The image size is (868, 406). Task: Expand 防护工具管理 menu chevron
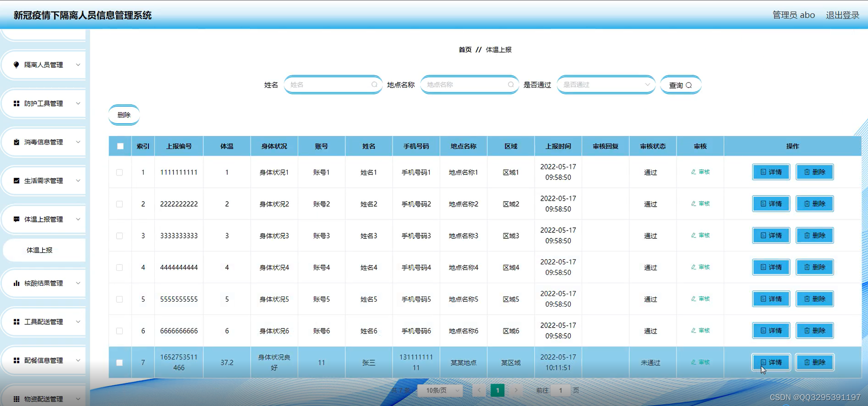coord(78,104)
